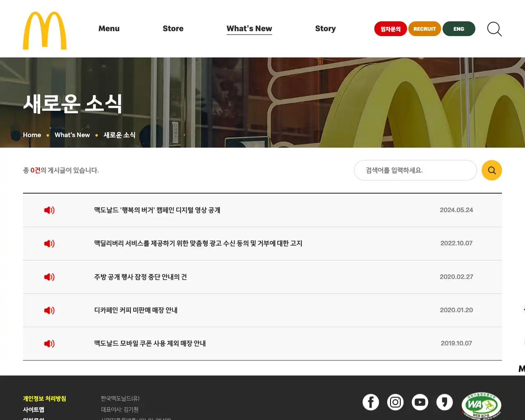The height and width of the screenshot is (420, 525).
Task: Focus the 검색어를 입력하세요 search field
Action: (415, 170)
